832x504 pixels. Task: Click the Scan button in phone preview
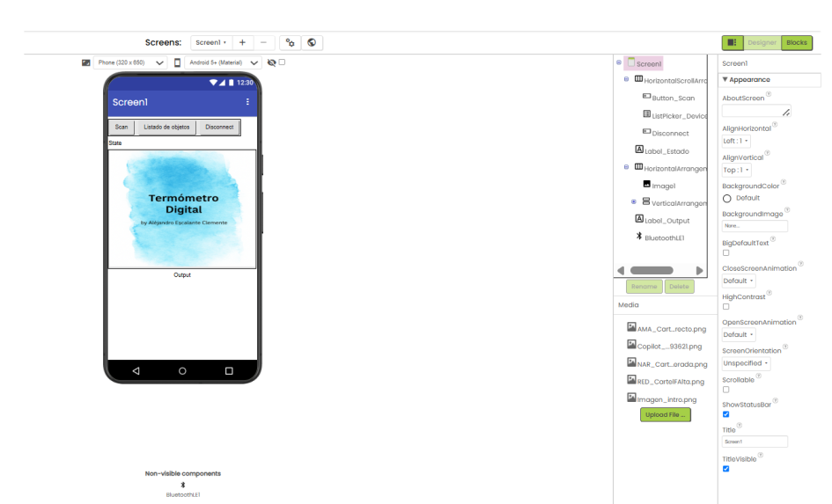tap(121, 127)
